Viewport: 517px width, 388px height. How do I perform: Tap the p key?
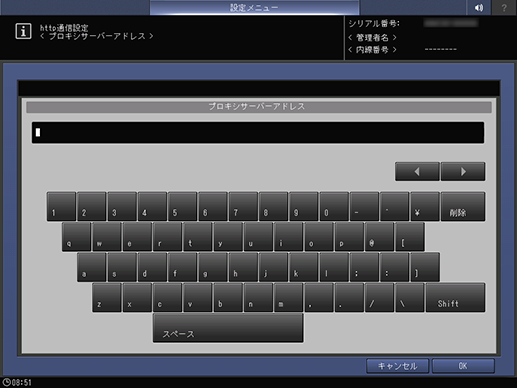pyautogui.click(x=349, y=237)
